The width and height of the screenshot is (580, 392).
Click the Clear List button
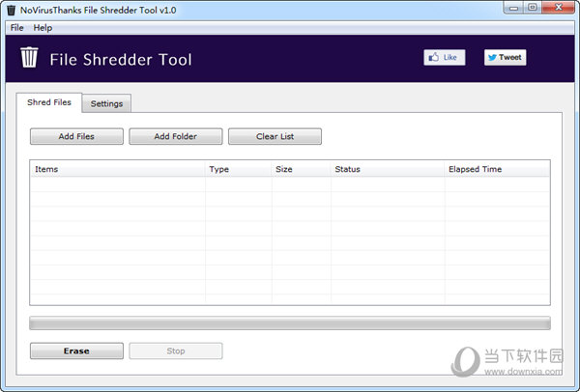coord(275,136)
